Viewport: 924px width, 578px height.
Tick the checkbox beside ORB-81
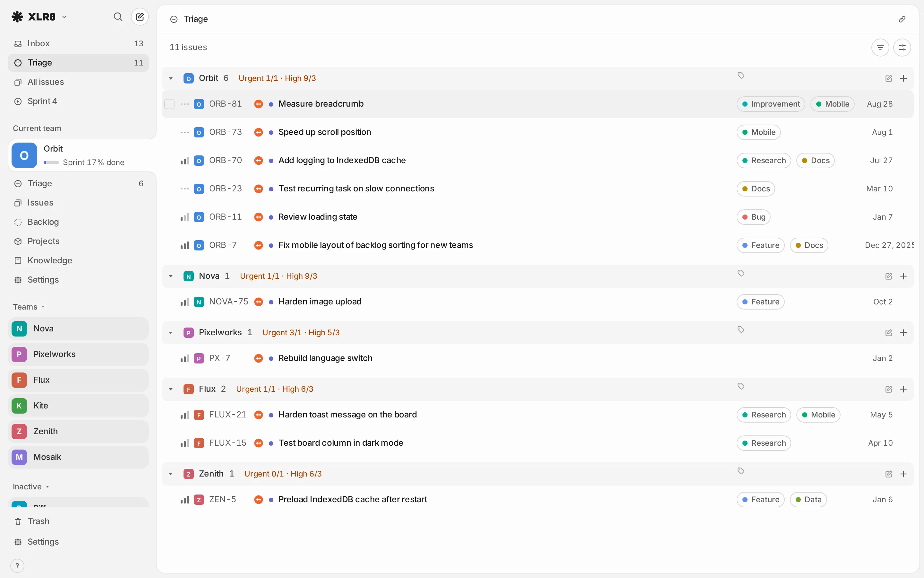tap(169, 104)
